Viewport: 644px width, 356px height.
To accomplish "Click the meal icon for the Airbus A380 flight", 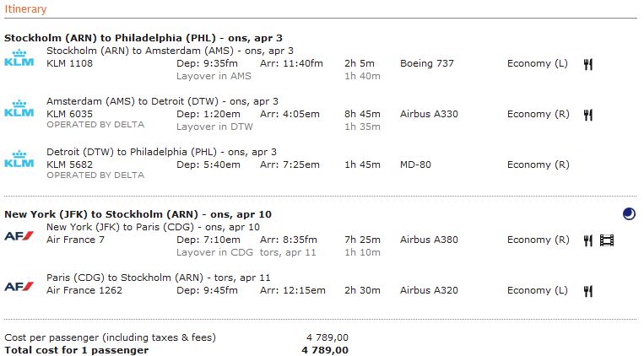I will point(588,240).
